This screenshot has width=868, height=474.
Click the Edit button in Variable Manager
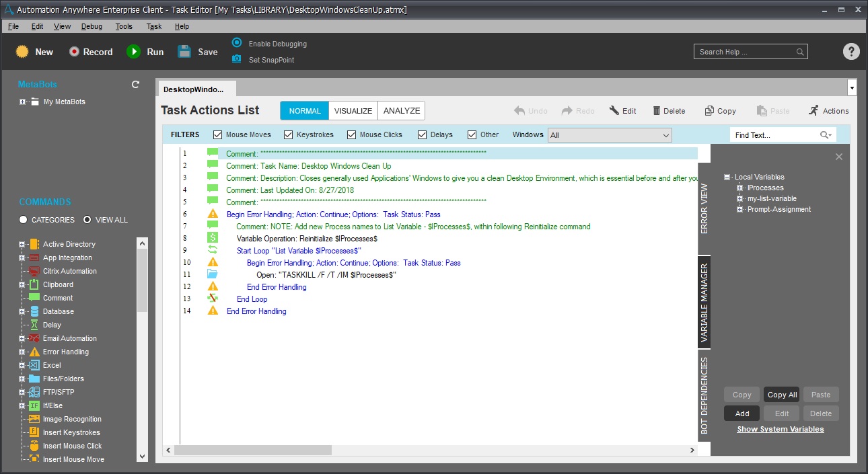click(x=782, y=413)
